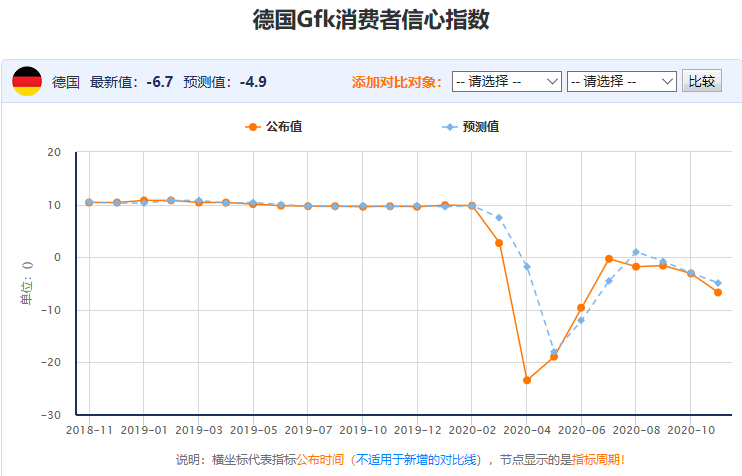Click the last blue forecast point at -4.9
The height and width of the screenshot is (476, 742).
[x=718, y=283]
